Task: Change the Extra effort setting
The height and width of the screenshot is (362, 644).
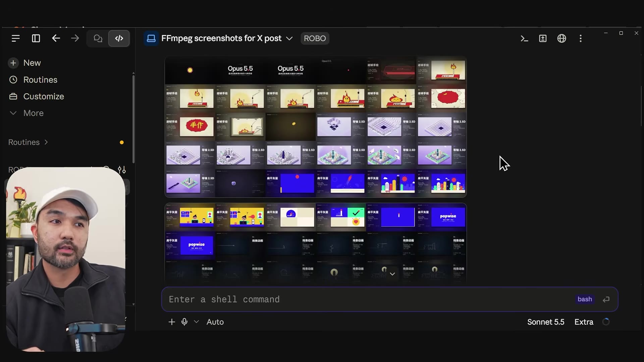Action: (584, 322)
